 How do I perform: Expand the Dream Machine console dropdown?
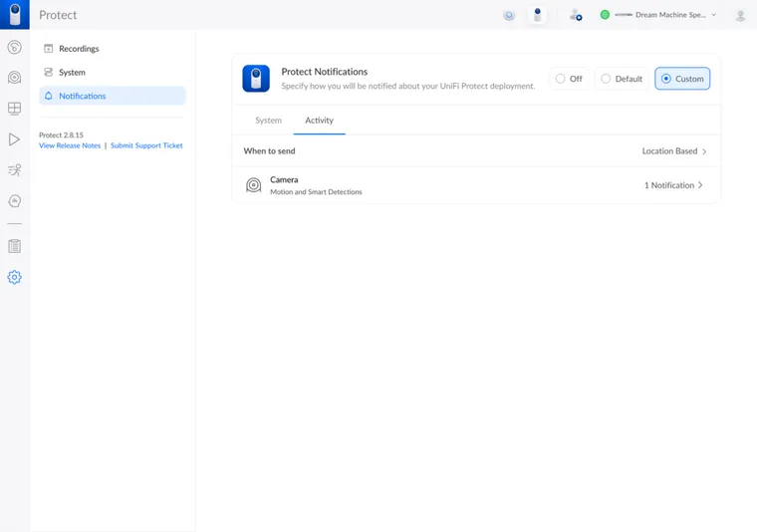coord(714,15)
